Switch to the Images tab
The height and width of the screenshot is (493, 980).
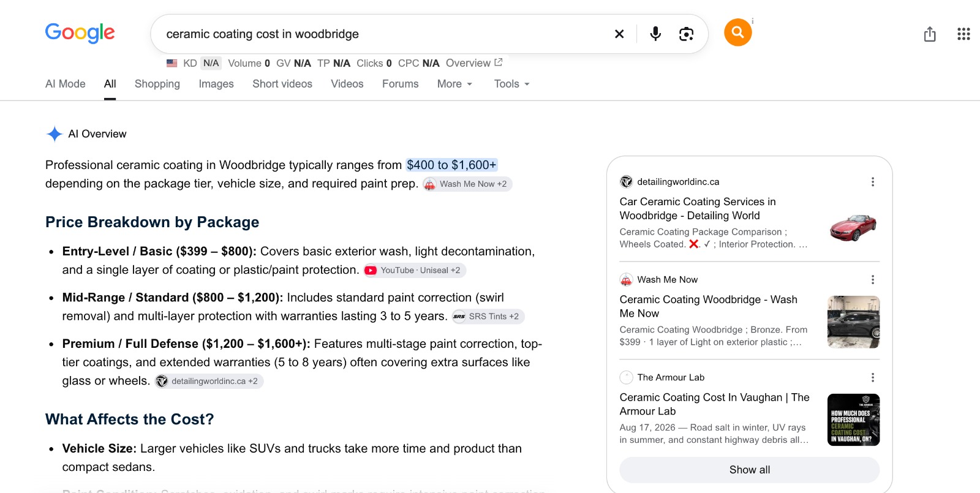tap(216, 84)
